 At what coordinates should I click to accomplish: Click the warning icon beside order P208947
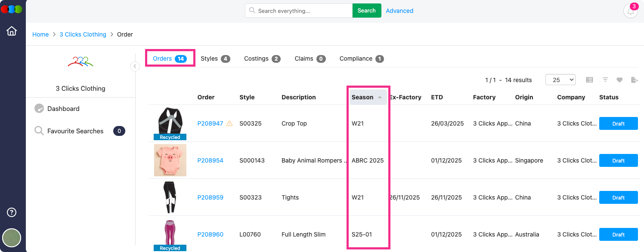click(229, 123)
